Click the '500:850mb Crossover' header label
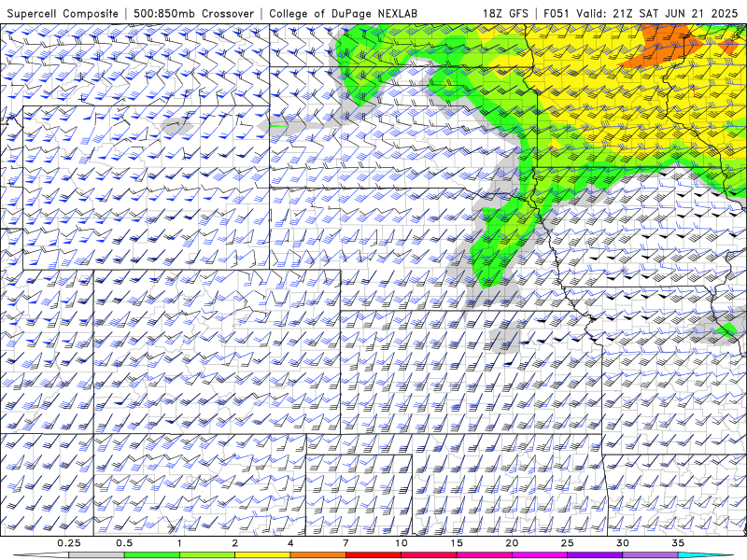 pyautogui.click(x=194, y=13)
